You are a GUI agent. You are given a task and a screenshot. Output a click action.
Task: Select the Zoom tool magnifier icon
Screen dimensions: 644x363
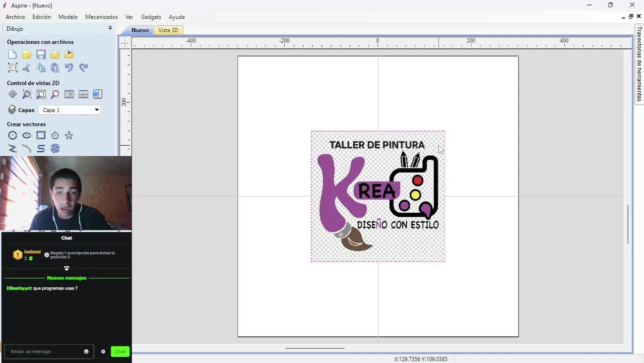tap(27, 94)
